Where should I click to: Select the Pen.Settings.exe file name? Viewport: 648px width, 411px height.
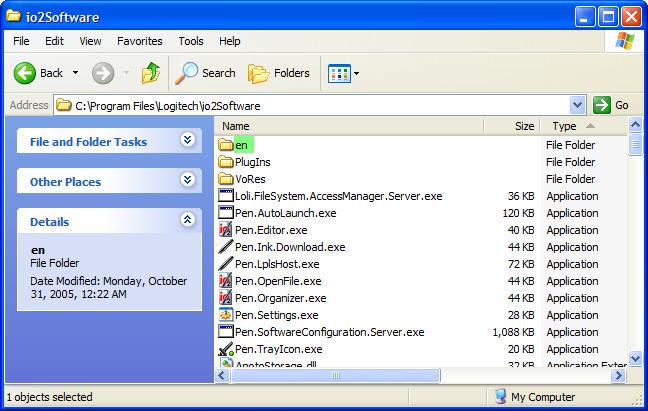(x=276, y=315)
